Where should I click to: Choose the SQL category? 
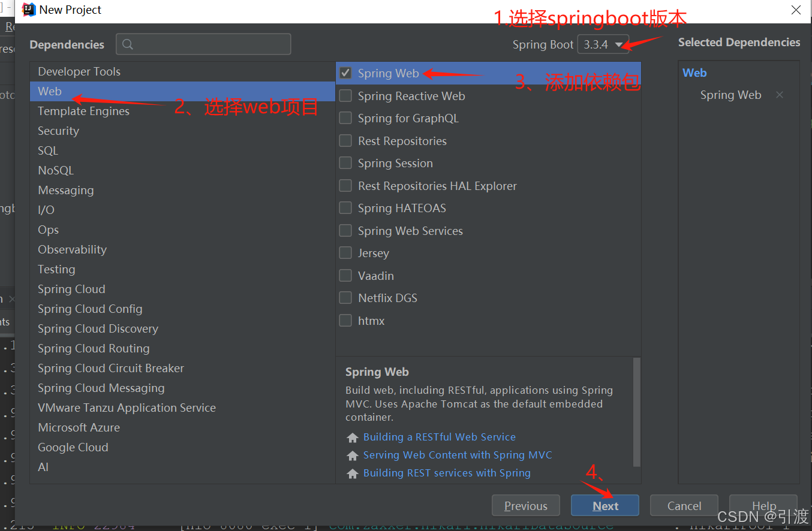182,150
